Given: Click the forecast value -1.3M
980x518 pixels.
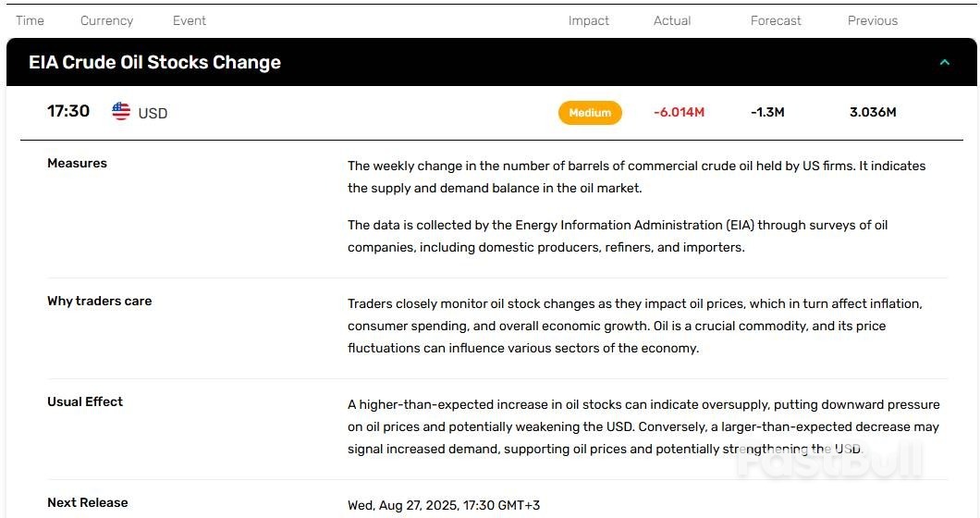Looking at the screenshot, I should [x=767, y=113].
